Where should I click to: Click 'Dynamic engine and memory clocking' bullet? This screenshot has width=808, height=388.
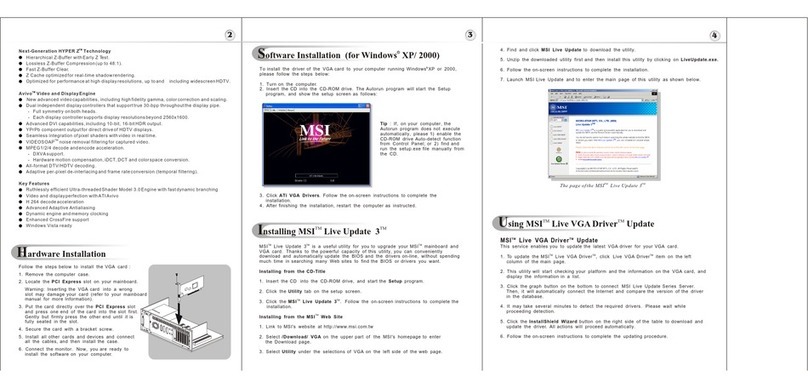(x=67, y=213)
